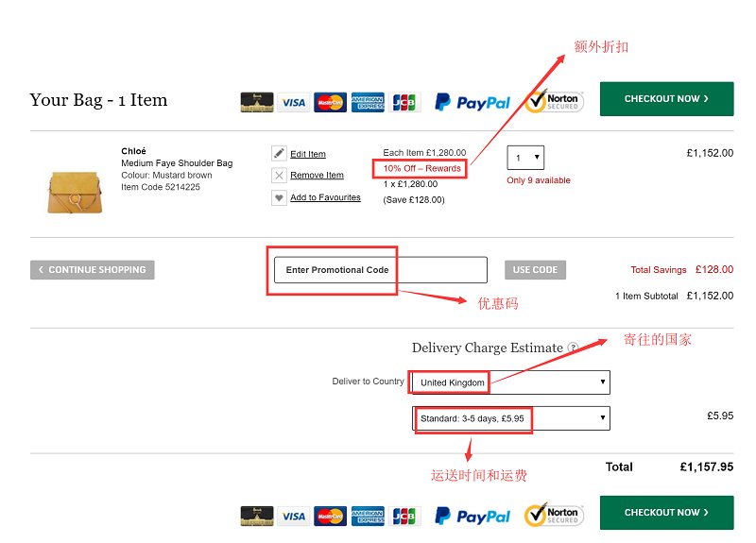Open the delivery method Standard dropdown
The height and width of the screenshot is (543, 756).
point(511,418)
